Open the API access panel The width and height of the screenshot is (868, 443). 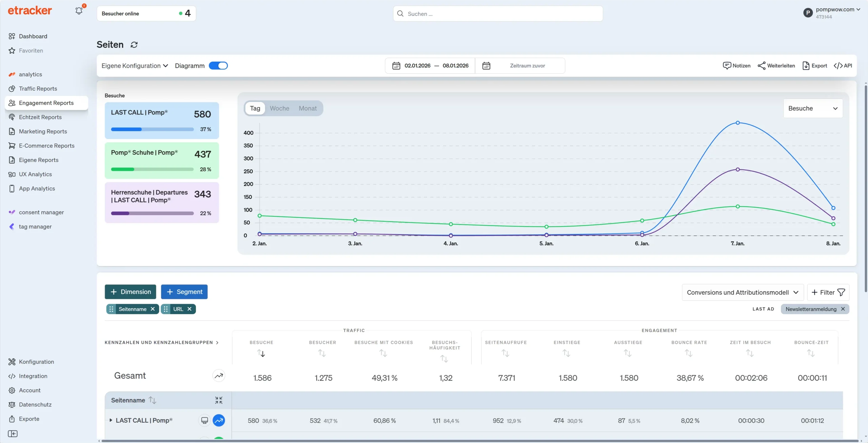843,65
